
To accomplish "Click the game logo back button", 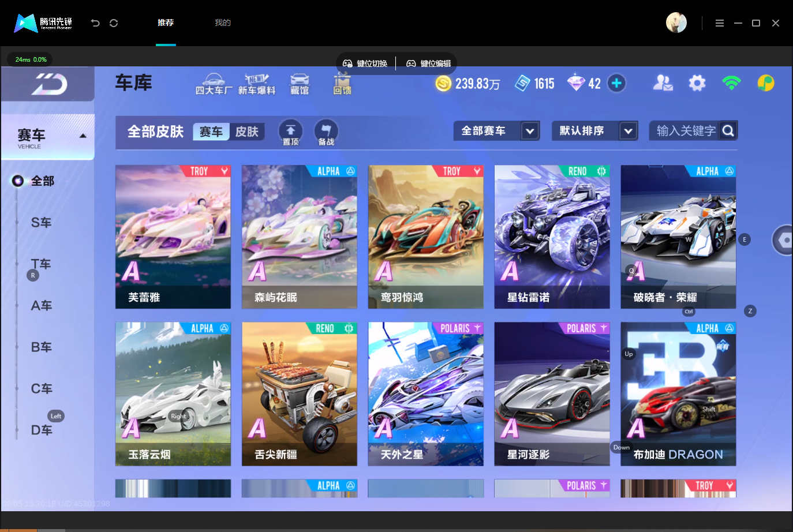I will [48, 84].
